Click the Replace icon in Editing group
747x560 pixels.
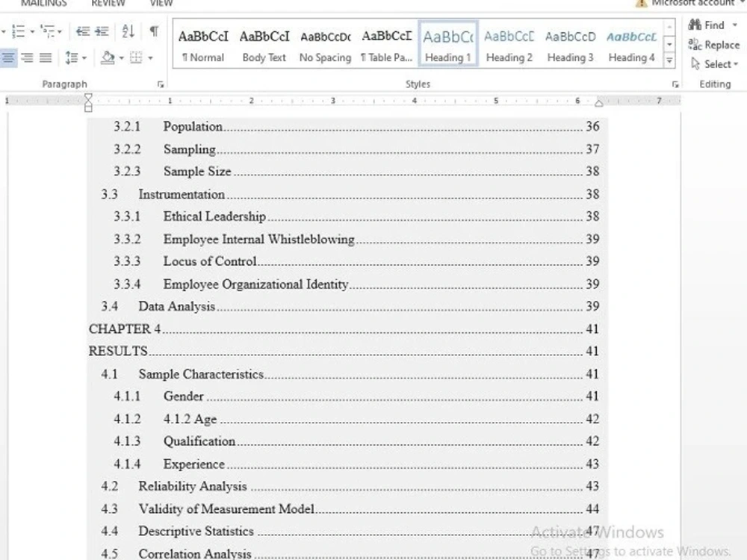point(714,45)
